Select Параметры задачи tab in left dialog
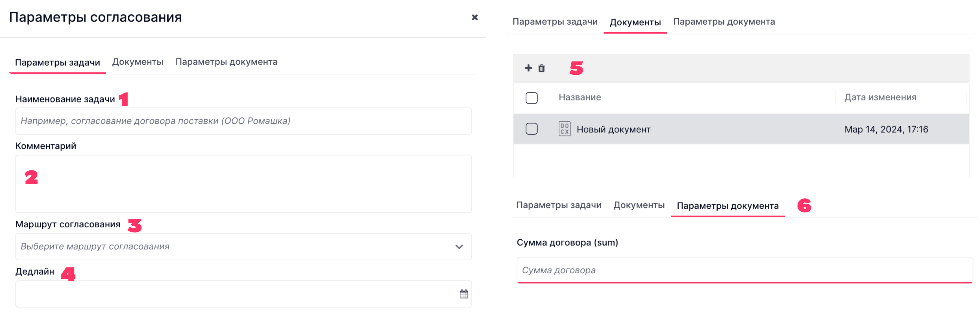The height and width of the screenshot is (325, 980). pyautogui.click(x=57, y=62)
